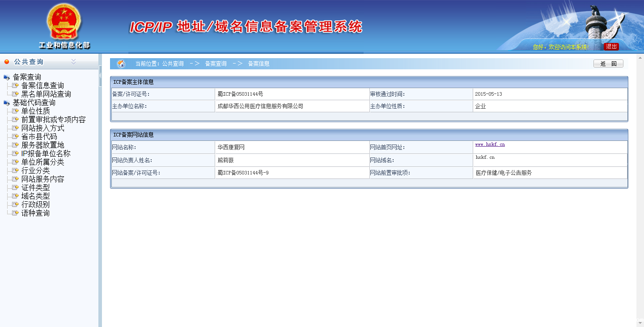Click the site name 华西康复网
The width and height of the screenshot is (644, 327).
coord(231,147)
